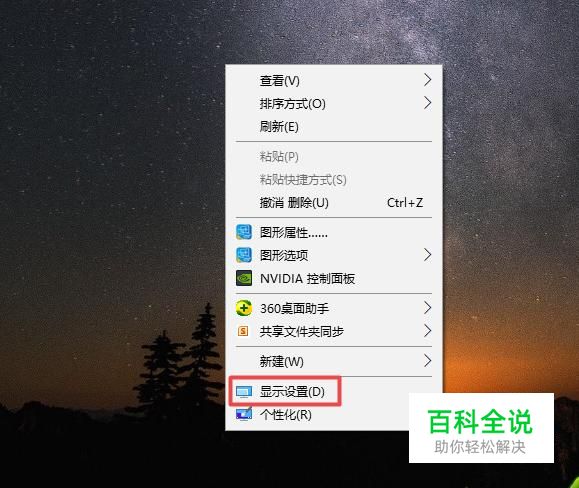This screenshot has height=488, width=579.
Task: Click the 360桌面助手 green plus icon
Action: coord(244,308)
